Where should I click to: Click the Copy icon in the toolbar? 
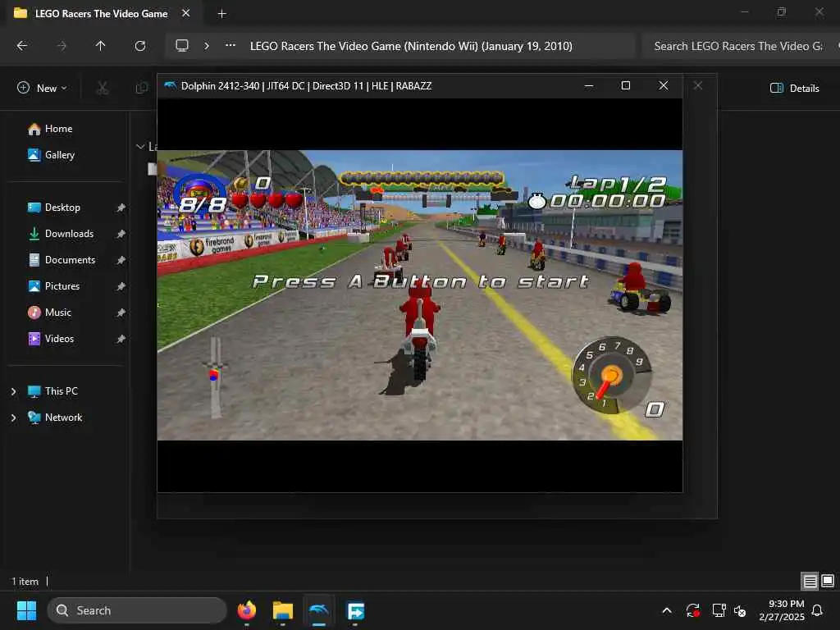click(x=141, y=89)
